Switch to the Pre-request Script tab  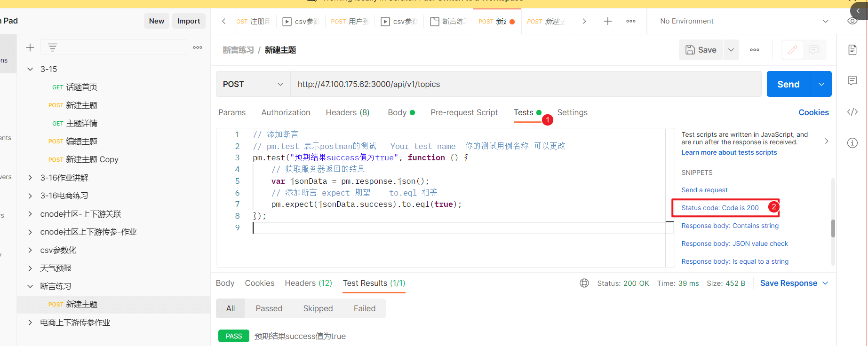[464, 112]
